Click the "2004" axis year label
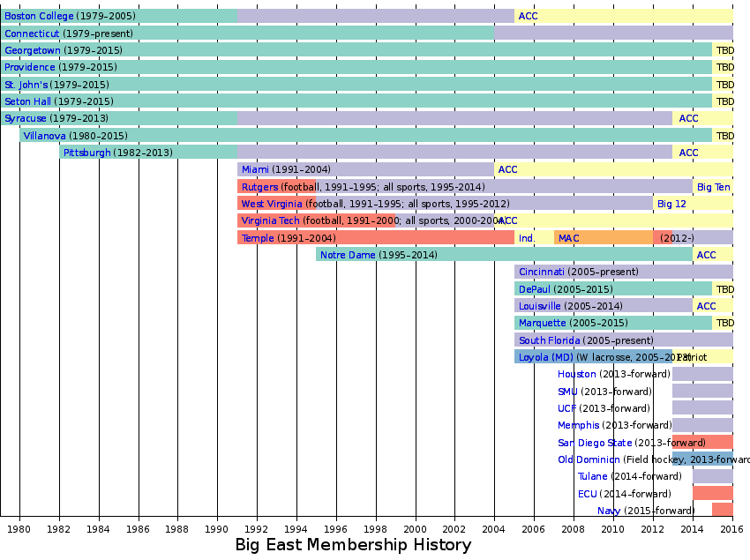The height and width of the screenshot is (560, 750). point(493,529)
